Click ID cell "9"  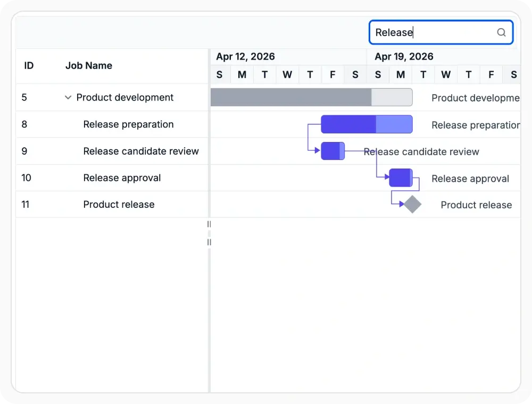tap(24, 151)
